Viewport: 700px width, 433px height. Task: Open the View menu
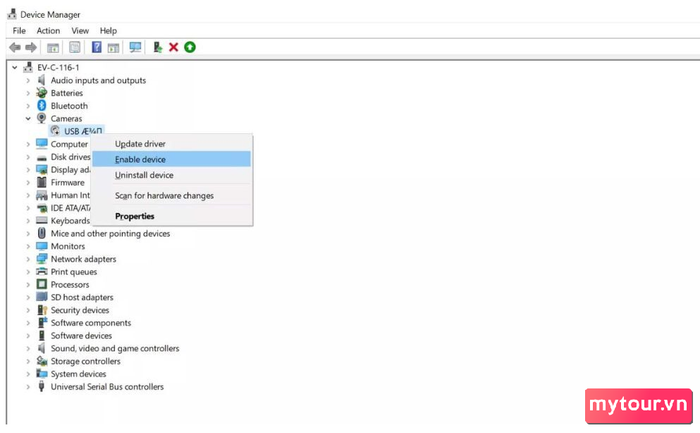click(80, 30)
